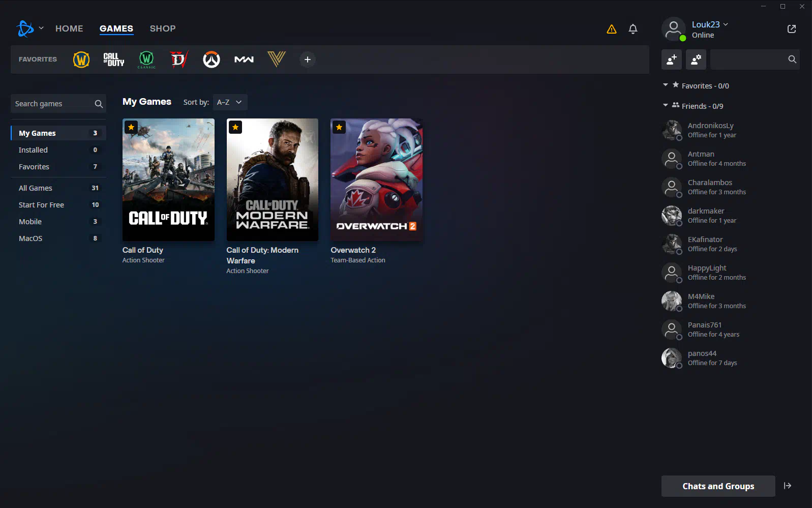Open the Sort by A–Z dropdown

(x=230, y=102)
